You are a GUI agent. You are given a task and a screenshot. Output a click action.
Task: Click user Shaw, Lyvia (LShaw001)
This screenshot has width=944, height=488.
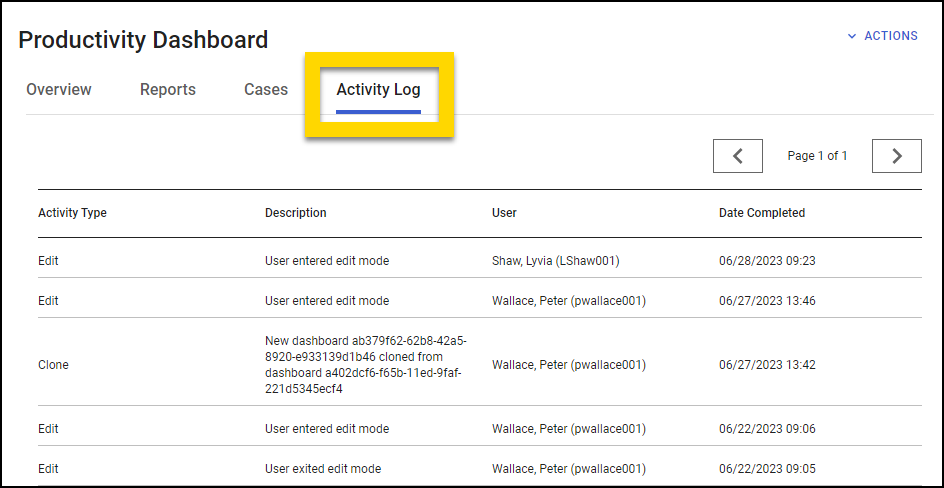(x=556, y=261)
